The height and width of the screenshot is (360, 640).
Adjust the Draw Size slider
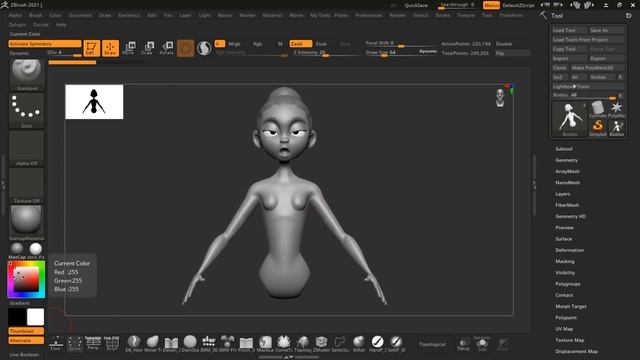pyautogui.click(x=401, y=53)
